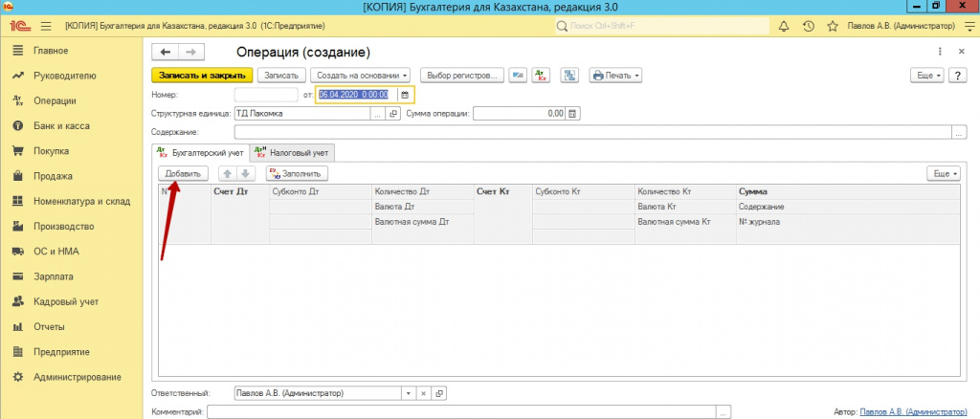Go back with left arrow
Screen dimensions: 980x419
point(166,52)
